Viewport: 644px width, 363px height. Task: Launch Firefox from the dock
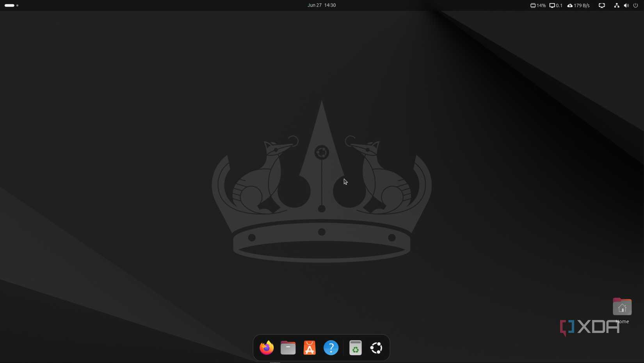coord(267,348)
